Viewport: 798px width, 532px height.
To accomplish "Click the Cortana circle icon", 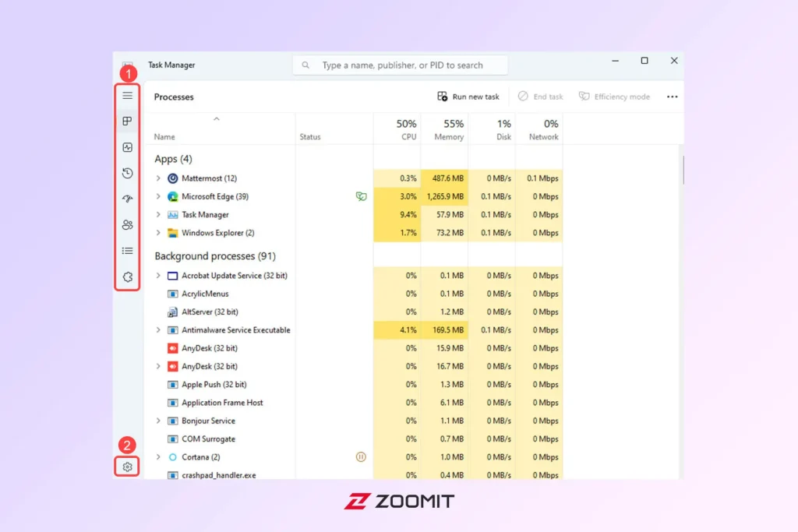I will click(172, 456).
